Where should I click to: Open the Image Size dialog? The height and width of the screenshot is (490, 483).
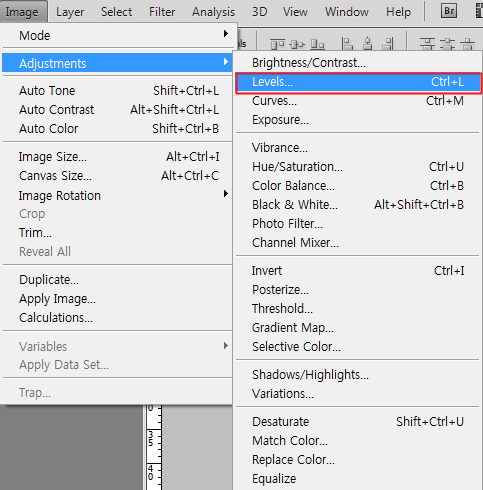117,157
